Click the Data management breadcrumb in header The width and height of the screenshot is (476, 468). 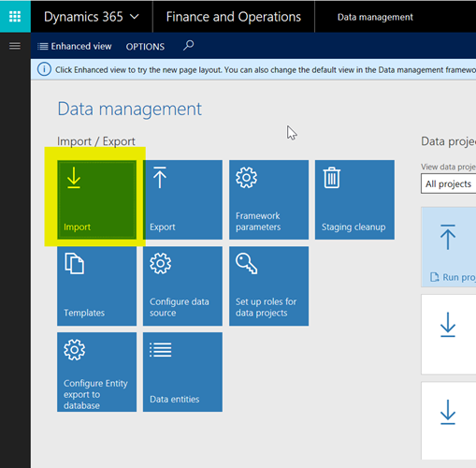[375, 17]
